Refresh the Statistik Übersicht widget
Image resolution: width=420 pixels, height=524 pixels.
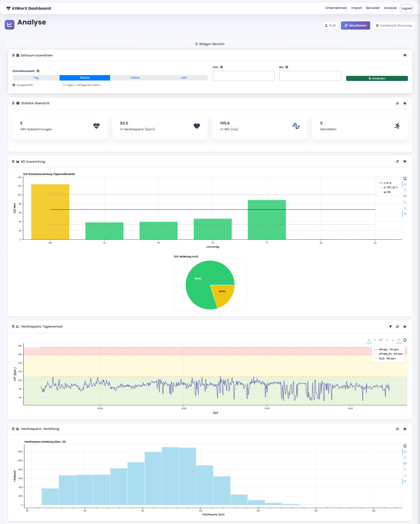397,103
